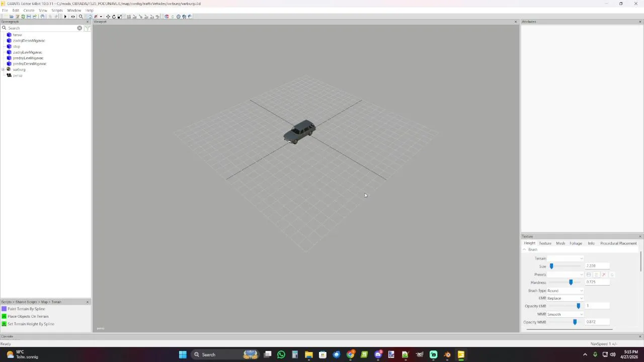Run Set Terrain Height By Spline script
This screenshot has width=644, height=362.
(31, 324)
